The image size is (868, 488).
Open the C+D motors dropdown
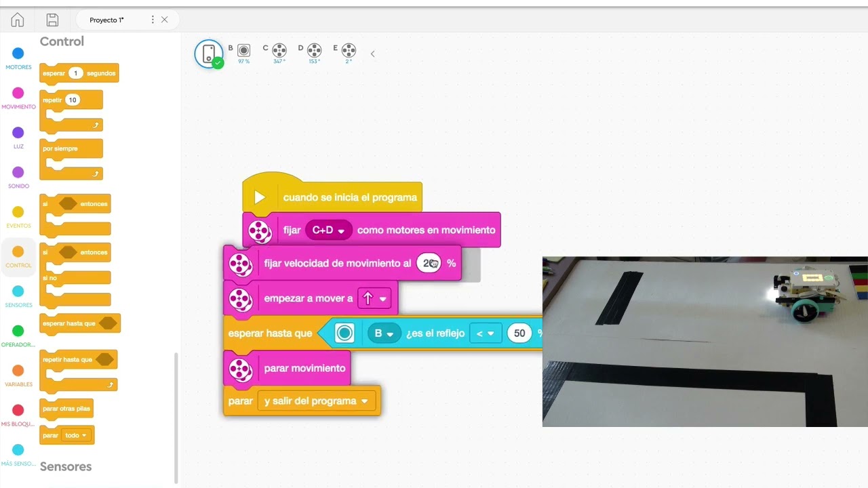(329, 230)
